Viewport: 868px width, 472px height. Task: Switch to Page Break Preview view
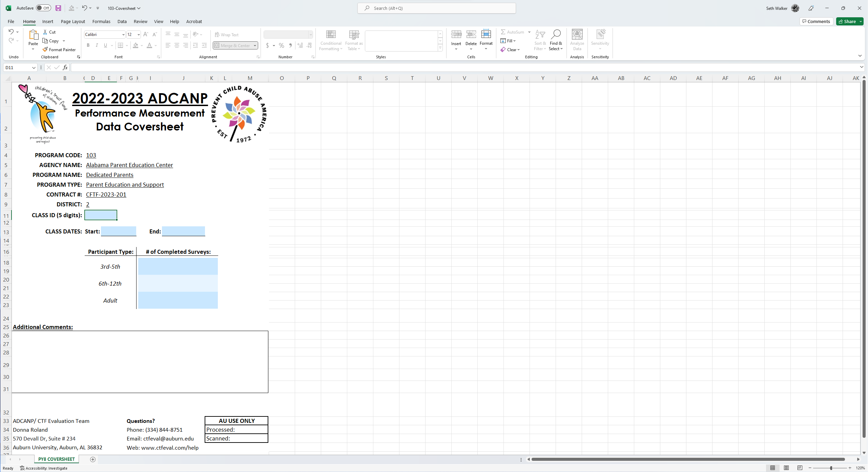[800, 468]
